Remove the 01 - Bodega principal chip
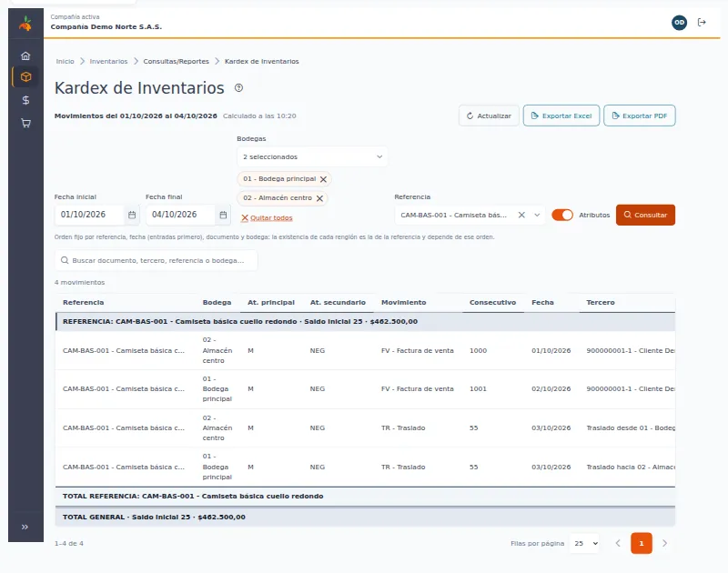The height and width of the screenshot is (573, 728). pos(324,179)
